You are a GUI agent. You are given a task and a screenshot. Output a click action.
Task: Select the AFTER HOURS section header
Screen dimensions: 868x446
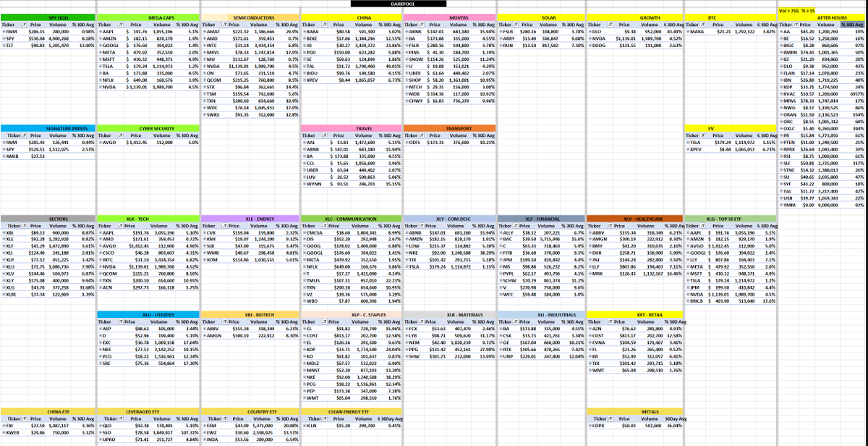tap(821, 16)
